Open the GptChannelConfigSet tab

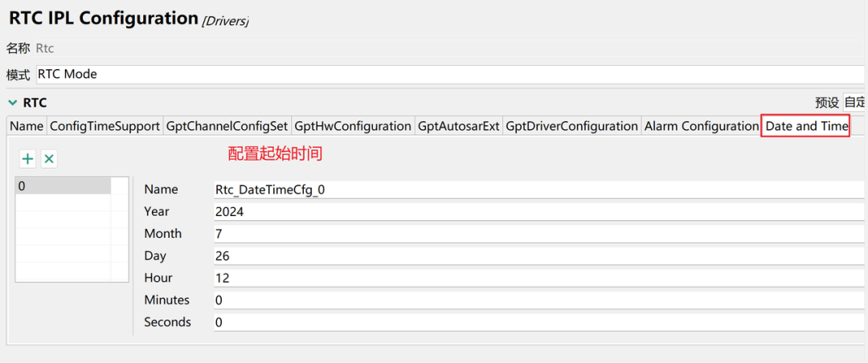[x=226, y=126]
